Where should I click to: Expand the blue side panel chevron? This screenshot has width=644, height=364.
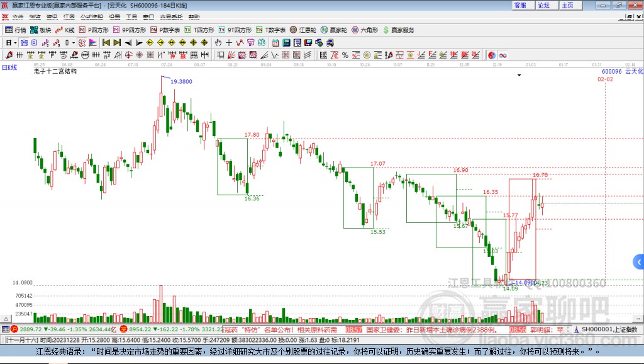pos(639,262)
